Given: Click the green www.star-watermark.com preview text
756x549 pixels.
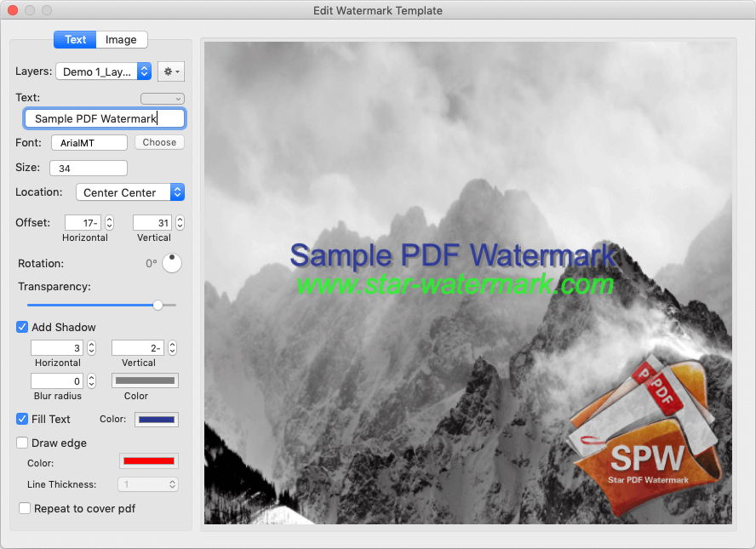Looking at the screenshot, I should 455,284.
